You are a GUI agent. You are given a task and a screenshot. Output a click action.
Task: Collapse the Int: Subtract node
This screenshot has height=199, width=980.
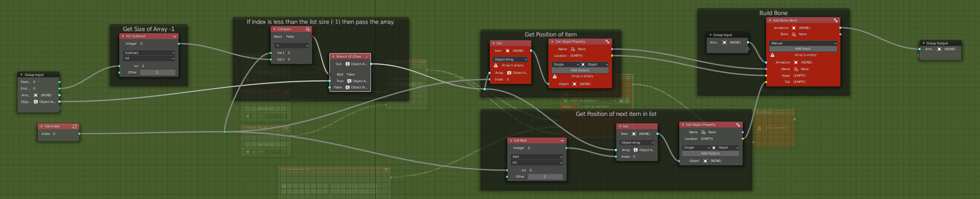123,37
